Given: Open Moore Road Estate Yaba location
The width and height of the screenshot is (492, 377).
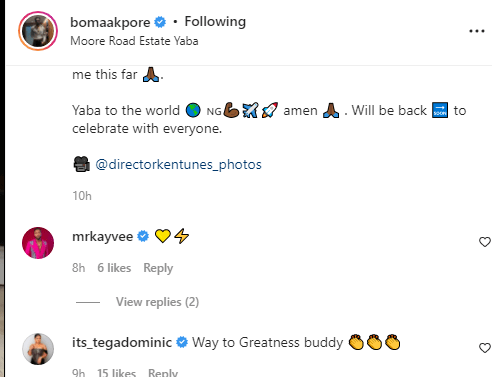Looking at the screenshot, I should (134, 41).
